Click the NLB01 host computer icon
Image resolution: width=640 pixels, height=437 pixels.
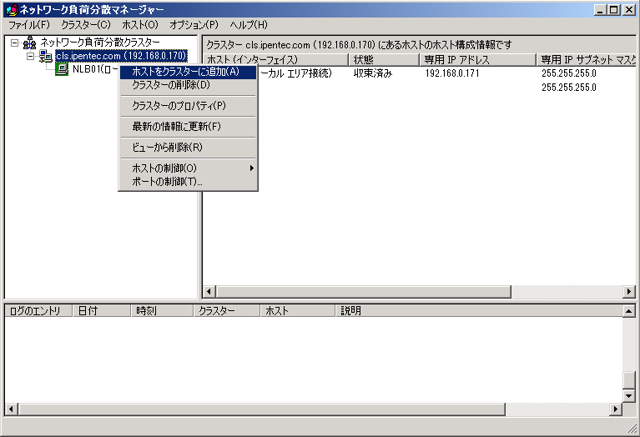point(62,69)
